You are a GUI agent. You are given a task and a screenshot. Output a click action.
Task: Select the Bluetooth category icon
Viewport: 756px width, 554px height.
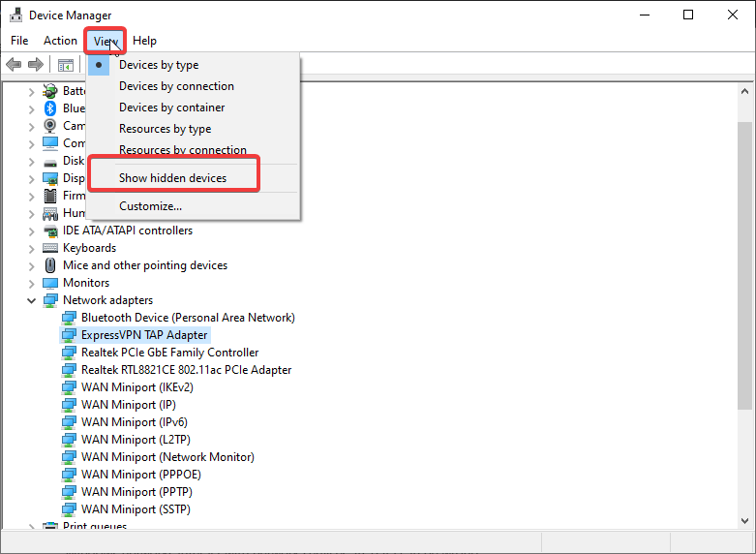pos(50,108)
